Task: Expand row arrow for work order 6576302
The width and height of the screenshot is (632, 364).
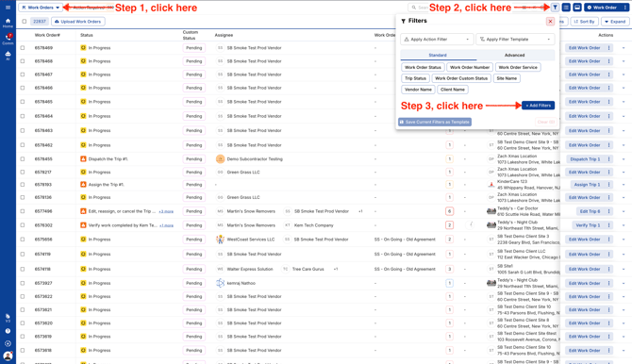Action: coord(624,225)
